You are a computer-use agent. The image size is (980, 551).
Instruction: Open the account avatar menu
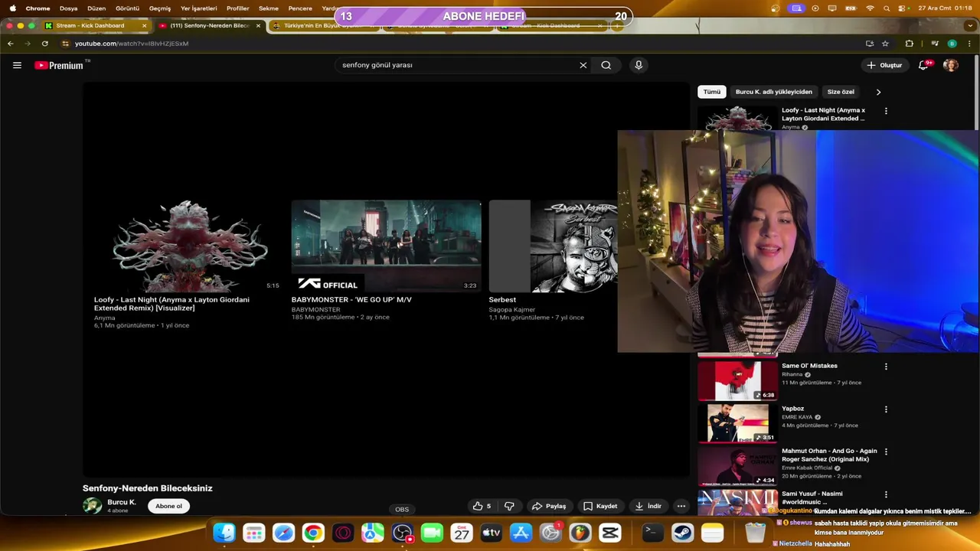point(951,65)
